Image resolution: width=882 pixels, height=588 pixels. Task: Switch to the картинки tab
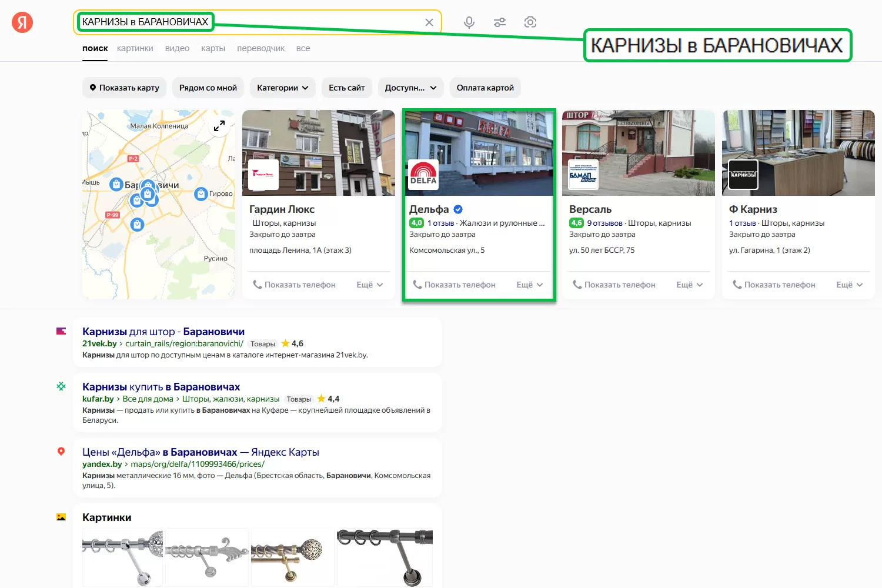click(x=135, y=48)
